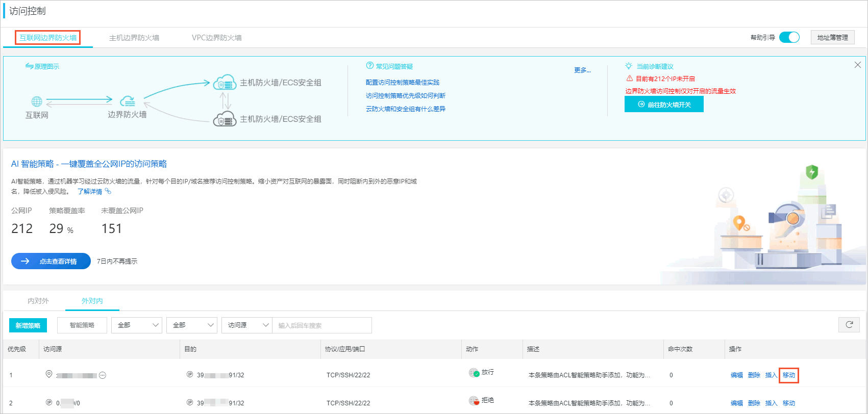Click the upper 主机防火墙/ECS安全组 cloud icon

225,82
